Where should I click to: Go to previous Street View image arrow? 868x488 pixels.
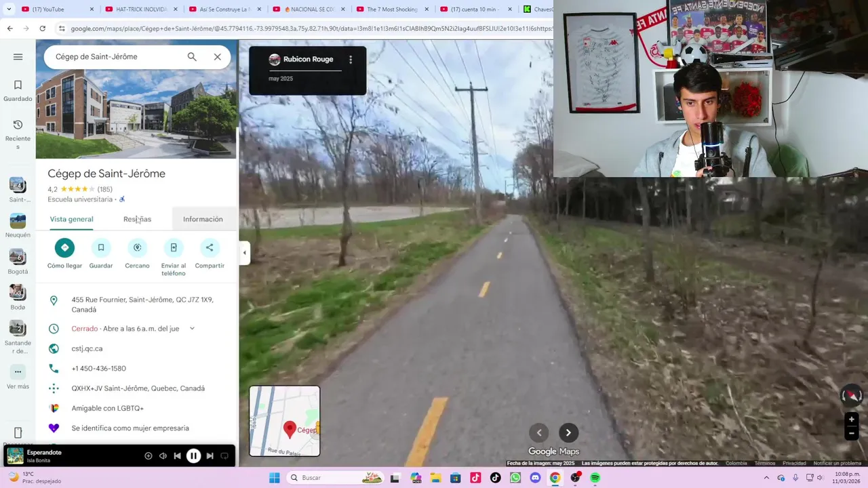pyautogui.click(x=539, y=432)
